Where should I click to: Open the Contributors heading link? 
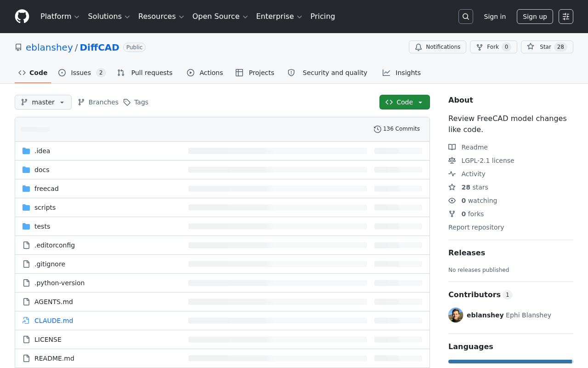[x=480, y=294]
